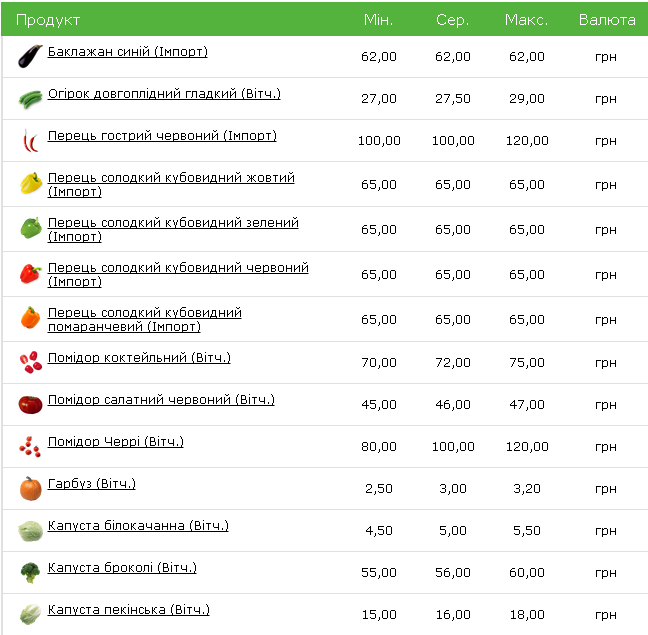Screen dimensions: 648x635
Task: Click the long cucumber product icon
Action: pyautogui.click(x=31, y=99)
